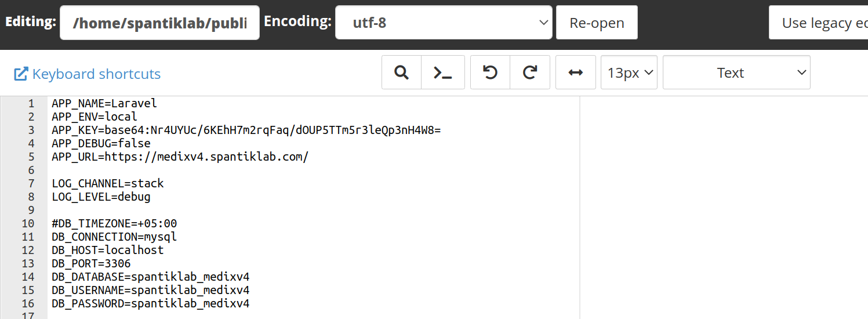Open the Text syntax mode dropdown
The width and height of the screenshot is (868, 319).
[x=736, y=72]
